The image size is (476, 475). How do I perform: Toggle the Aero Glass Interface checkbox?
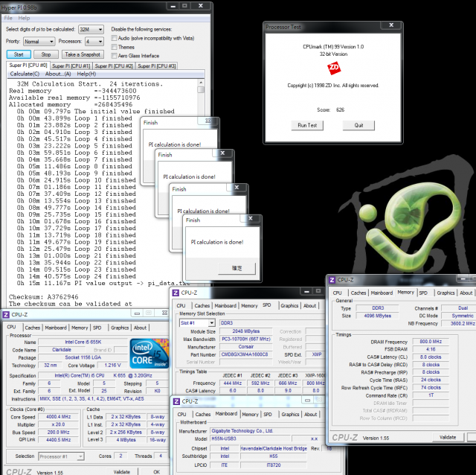(114, 56)
